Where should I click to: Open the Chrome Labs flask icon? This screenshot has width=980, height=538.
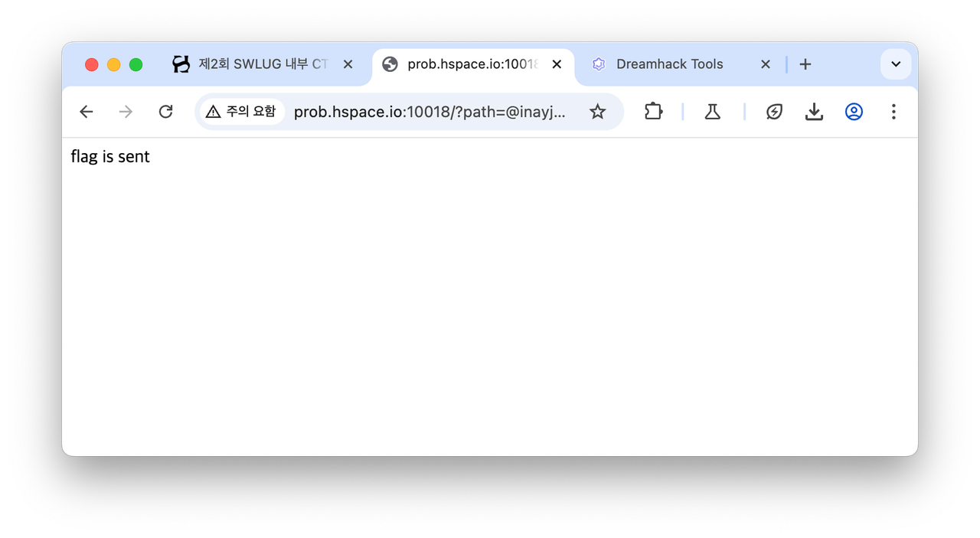click(713, 112)
